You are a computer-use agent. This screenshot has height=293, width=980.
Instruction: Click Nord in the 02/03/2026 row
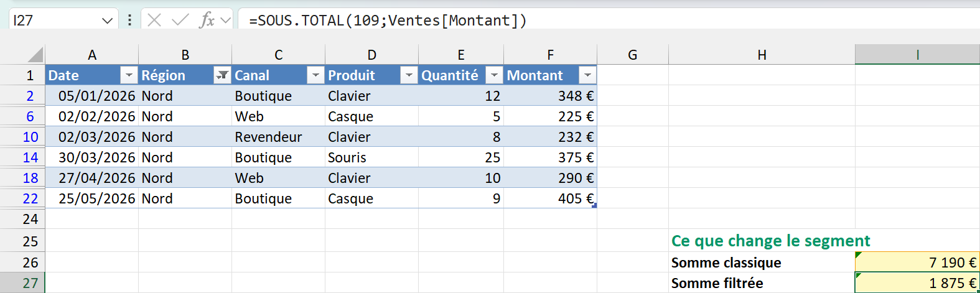185,137
